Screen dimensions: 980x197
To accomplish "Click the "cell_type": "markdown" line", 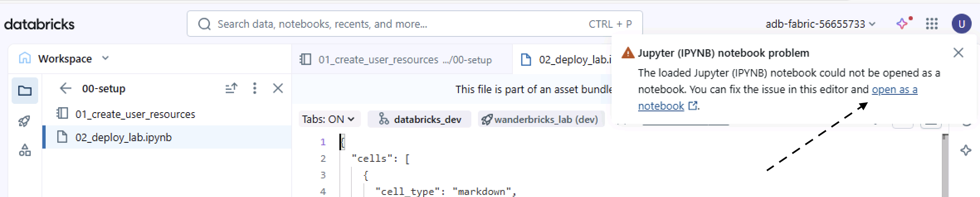I will (x=446, y=192).
